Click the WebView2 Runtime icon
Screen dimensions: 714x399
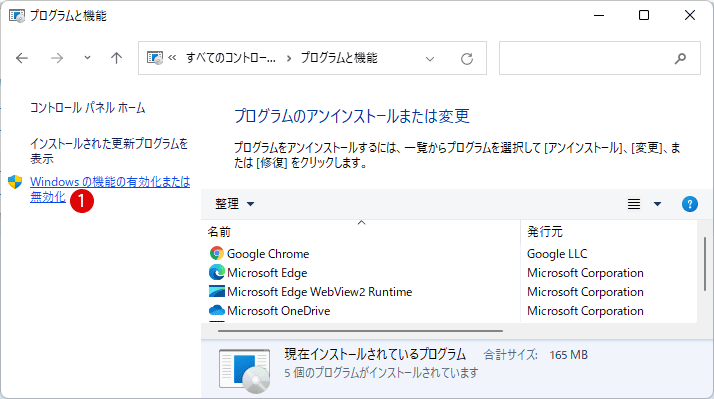pyautogui.click(x=217, y=291)
